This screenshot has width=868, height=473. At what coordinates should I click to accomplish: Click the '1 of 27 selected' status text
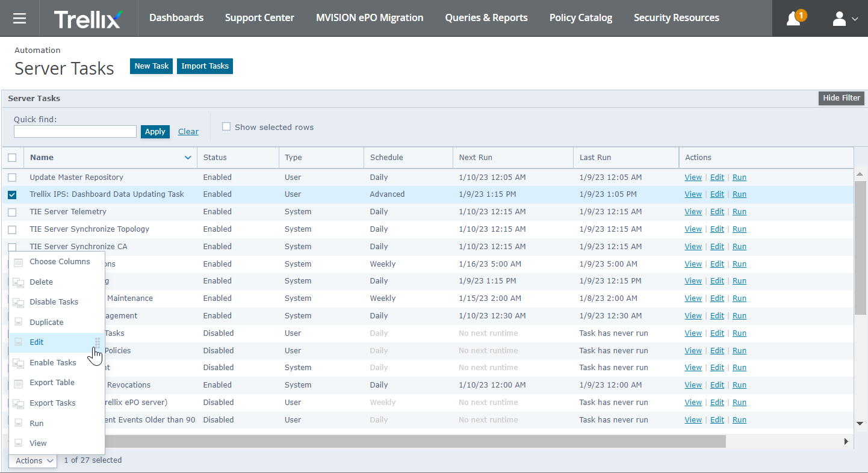point(93,460)
